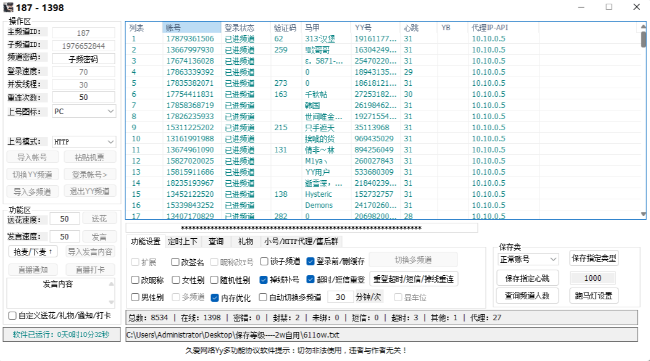Viewport: 650px width, 361px height.
Task: Click the 登录速度 field showing 70
Action: click(83, 72)
